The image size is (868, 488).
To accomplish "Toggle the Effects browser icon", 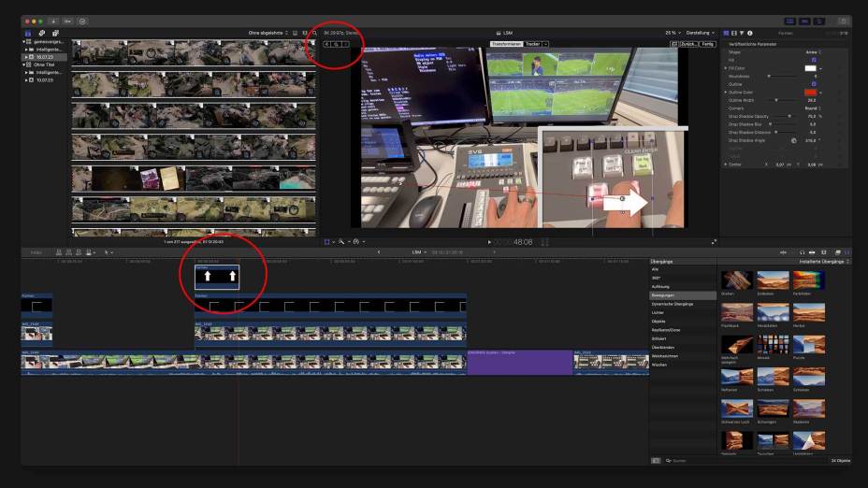I will (x=837, y=252).
